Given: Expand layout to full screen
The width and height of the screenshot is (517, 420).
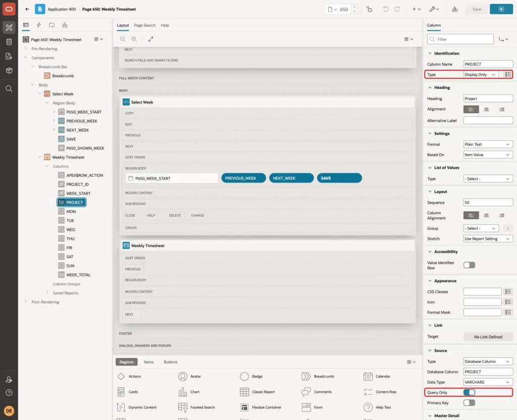Looking at the screenshot, I should tap(150, 39).
